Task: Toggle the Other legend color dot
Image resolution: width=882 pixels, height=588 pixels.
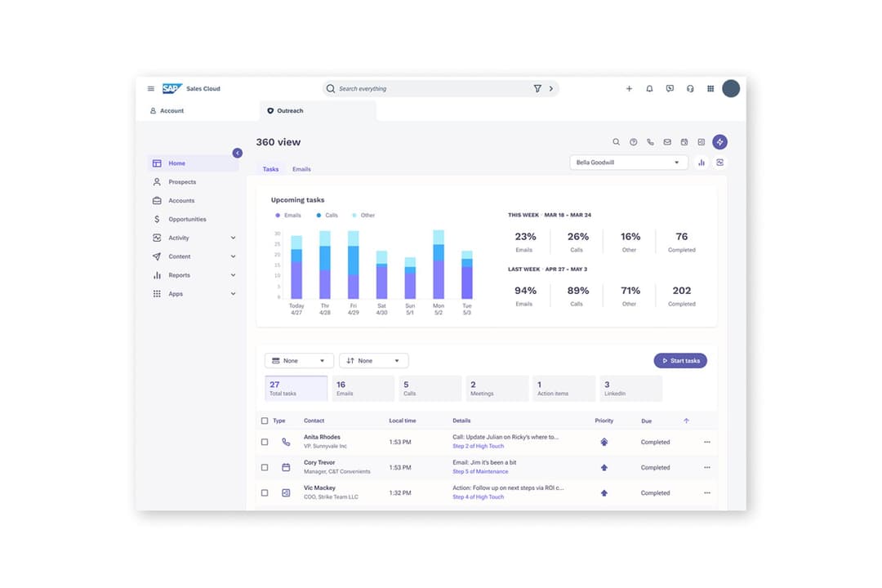Action: tap(354, 215)
